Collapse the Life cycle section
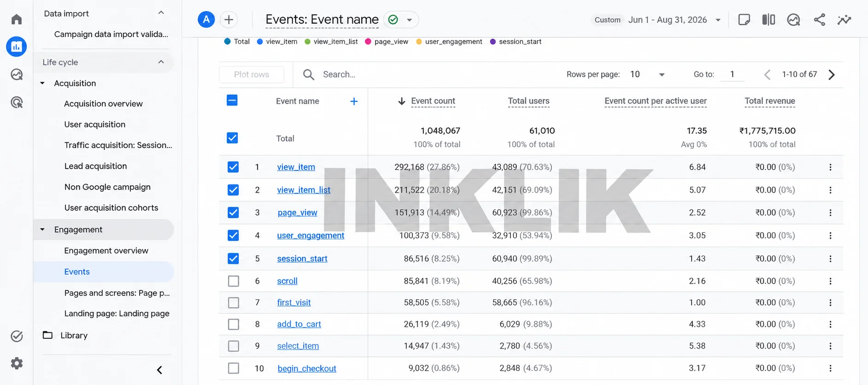Screen dimensions: 868x385 tap(161, 62)
